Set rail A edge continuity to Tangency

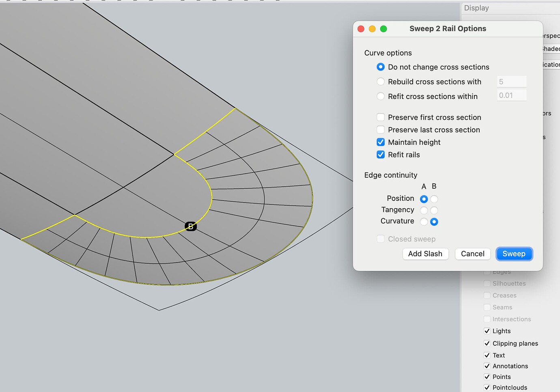[x=424, y=210]
